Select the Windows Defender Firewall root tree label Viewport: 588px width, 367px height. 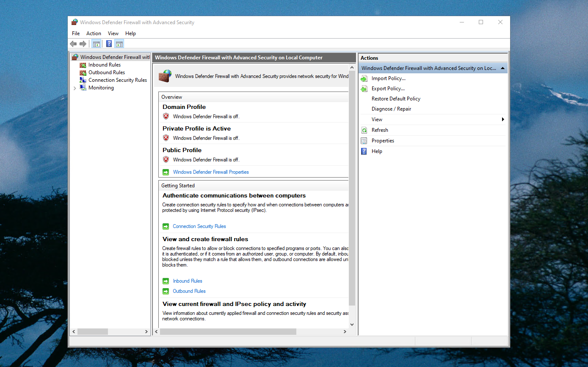pos(115,57)
